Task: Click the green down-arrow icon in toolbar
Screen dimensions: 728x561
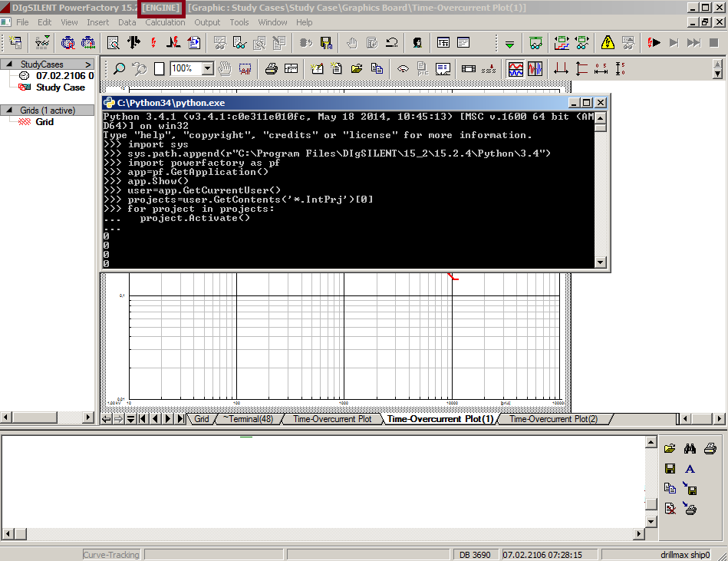Action: tap(509, 43)
